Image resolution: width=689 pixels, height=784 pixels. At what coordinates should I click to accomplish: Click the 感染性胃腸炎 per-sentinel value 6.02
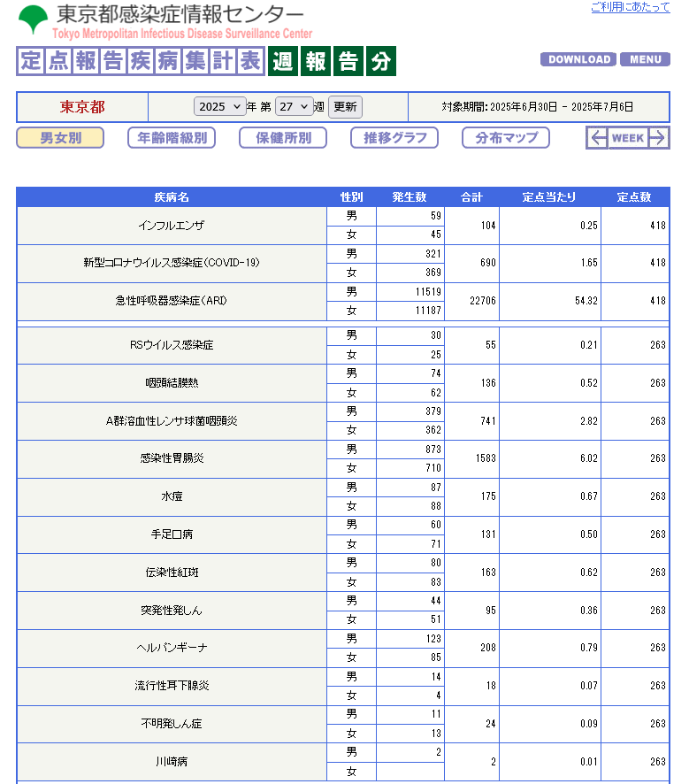(x=588, y=458)
